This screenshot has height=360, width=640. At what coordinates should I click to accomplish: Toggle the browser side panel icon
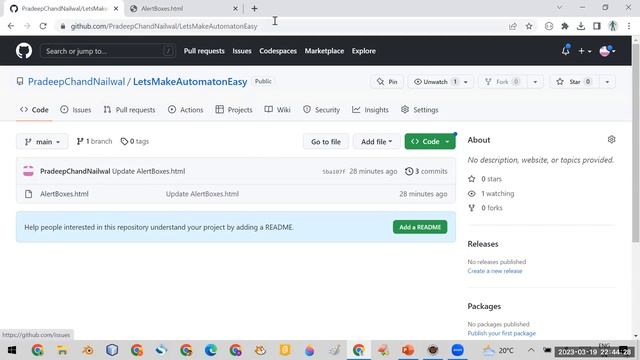pos(597,26)
